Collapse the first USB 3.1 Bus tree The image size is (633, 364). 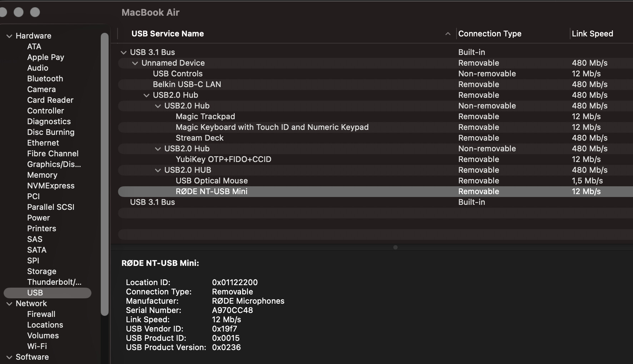[124, 52]
